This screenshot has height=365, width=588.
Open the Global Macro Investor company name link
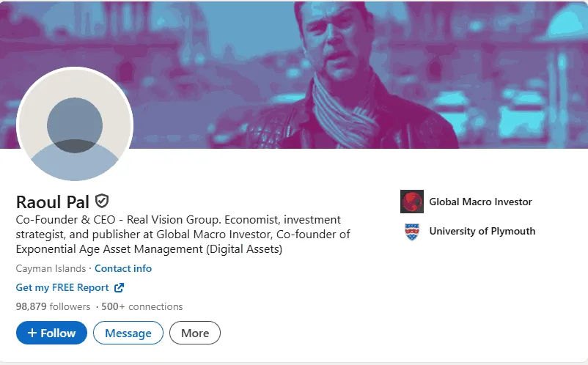(480, 202)
